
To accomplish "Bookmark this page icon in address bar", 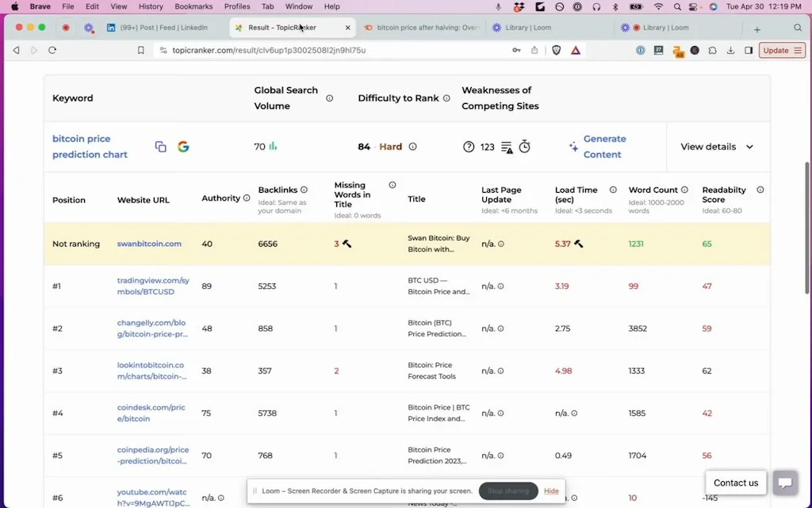I will (141, 50).
